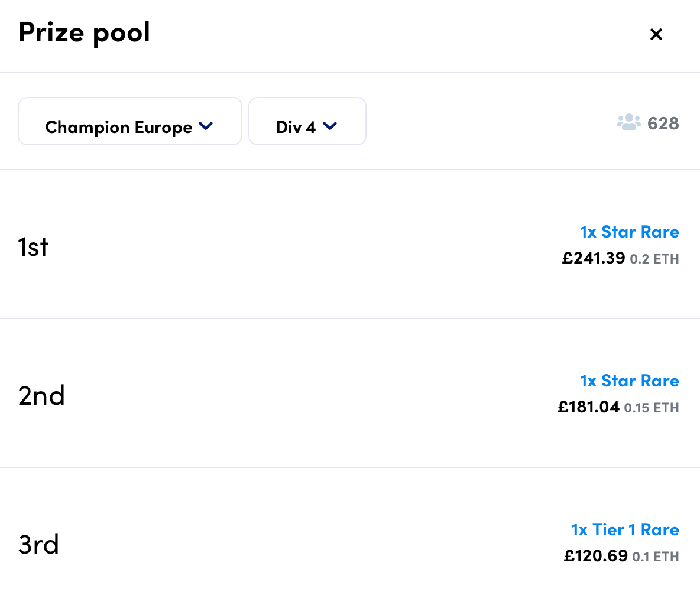
Task: Click the £241.39 prize amount
Action: point(593,258)
